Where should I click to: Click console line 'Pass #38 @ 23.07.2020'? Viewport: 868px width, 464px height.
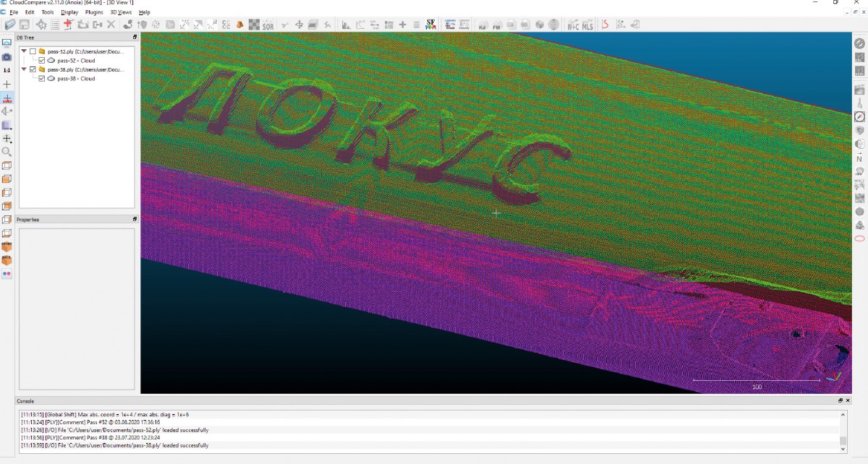tap(90, 437)
